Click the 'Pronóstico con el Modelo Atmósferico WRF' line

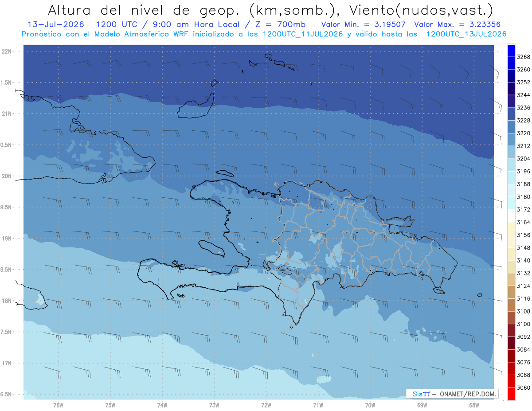click(106, 34)
